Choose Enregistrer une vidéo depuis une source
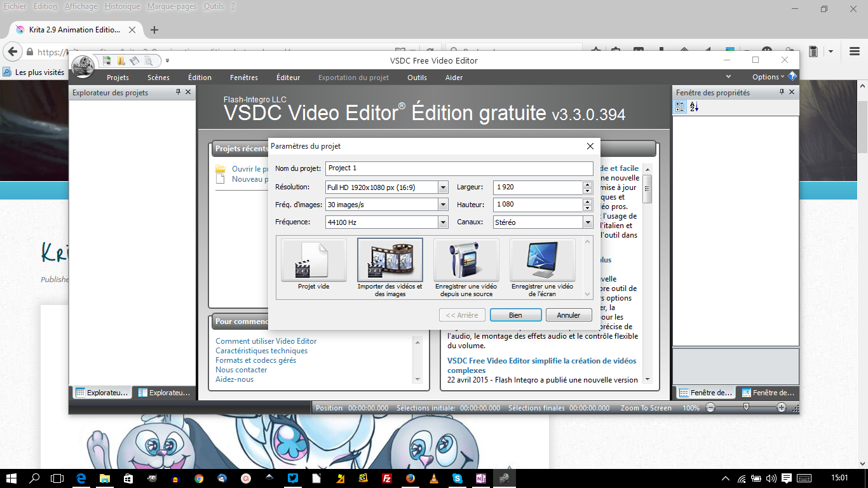The width and height of the screenshot is (868, 488). (x=466, y=268)
